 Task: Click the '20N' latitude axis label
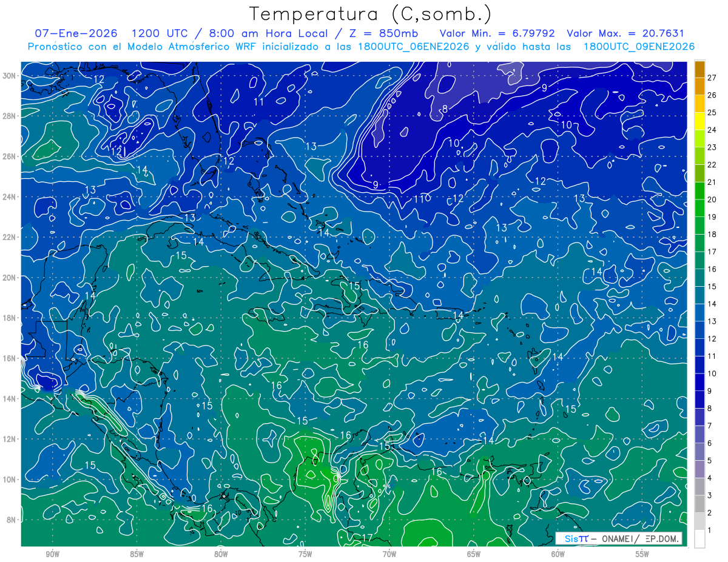pyautogui.click(x=10, y=277)
